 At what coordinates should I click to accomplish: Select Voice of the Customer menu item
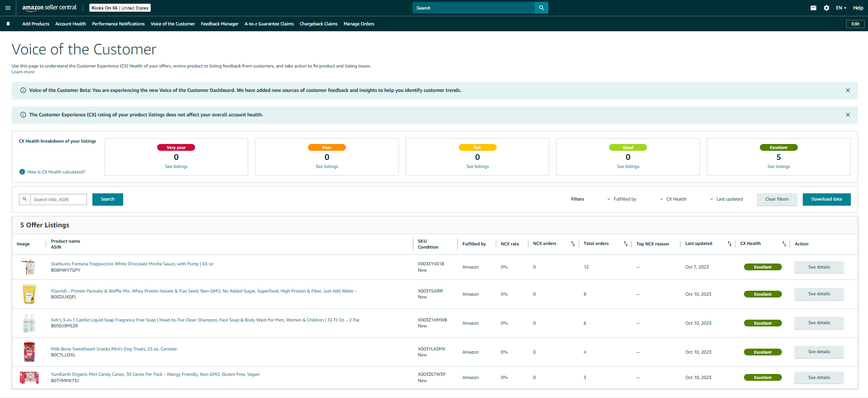coord(173,24)
